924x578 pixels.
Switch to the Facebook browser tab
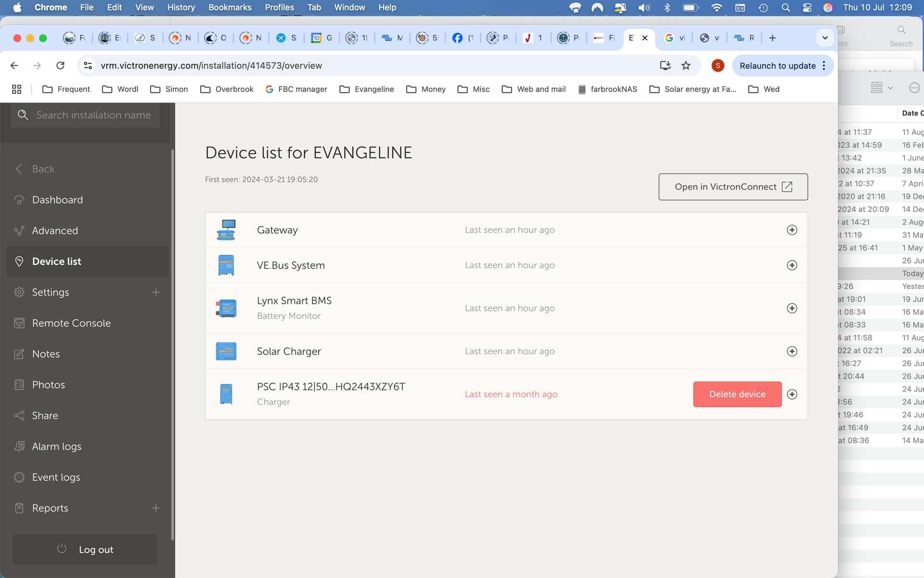pos(462,38)
